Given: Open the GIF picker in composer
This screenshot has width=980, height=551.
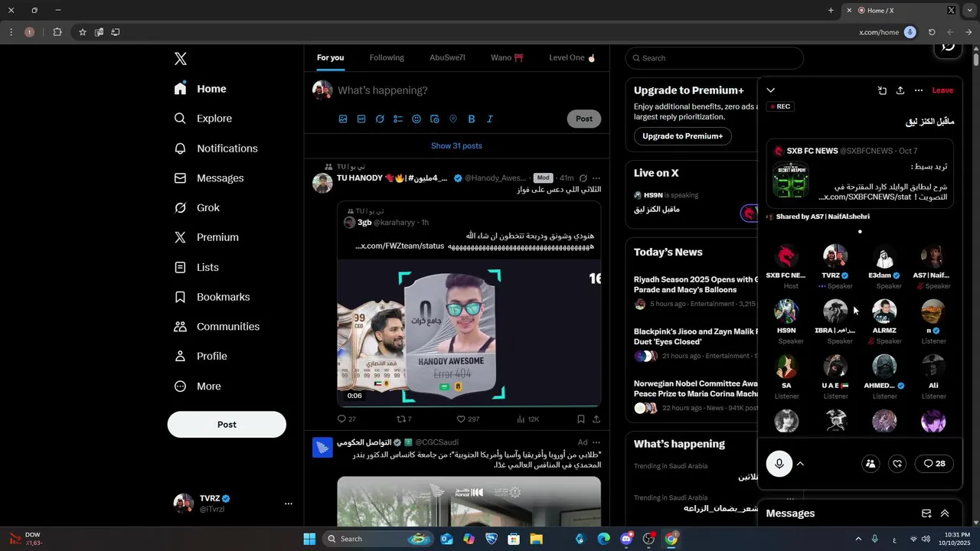Looking at the screenshot, I should point(361,119).
